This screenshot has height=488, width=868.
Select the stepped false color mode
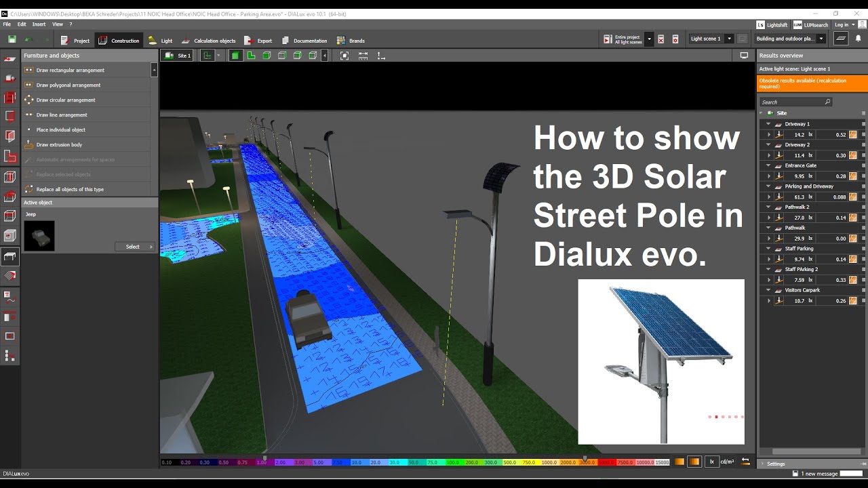click(694, 462)
